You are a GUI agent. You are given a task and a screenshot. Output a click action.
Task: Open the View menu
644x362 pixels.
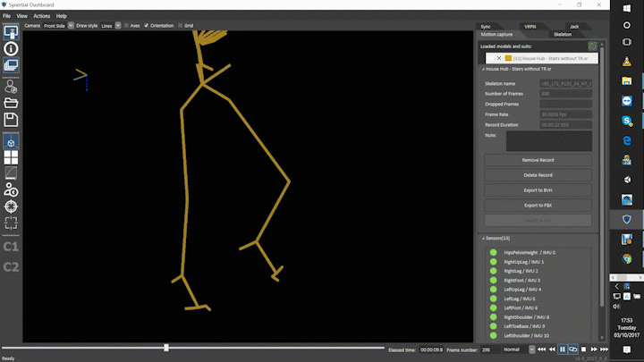pyautogui.click(x=21, y=16)
